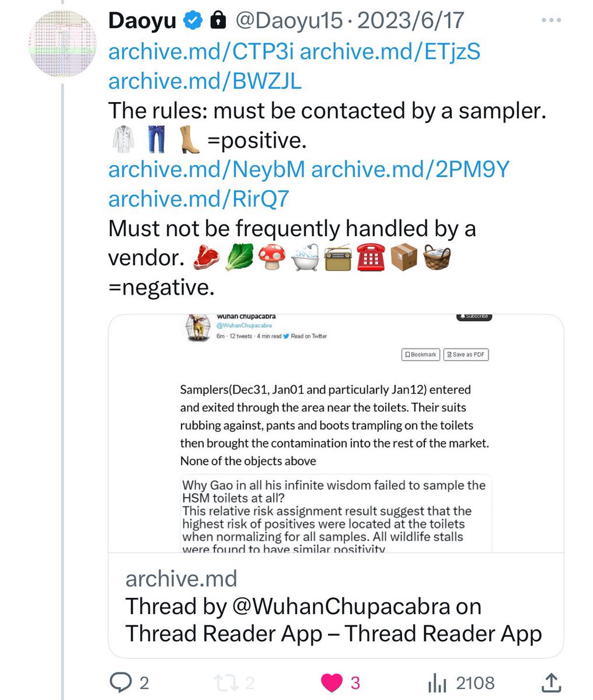593x700 pixels.
Task: Open archive.md/CTP3i link
Action: click(201, 52)
